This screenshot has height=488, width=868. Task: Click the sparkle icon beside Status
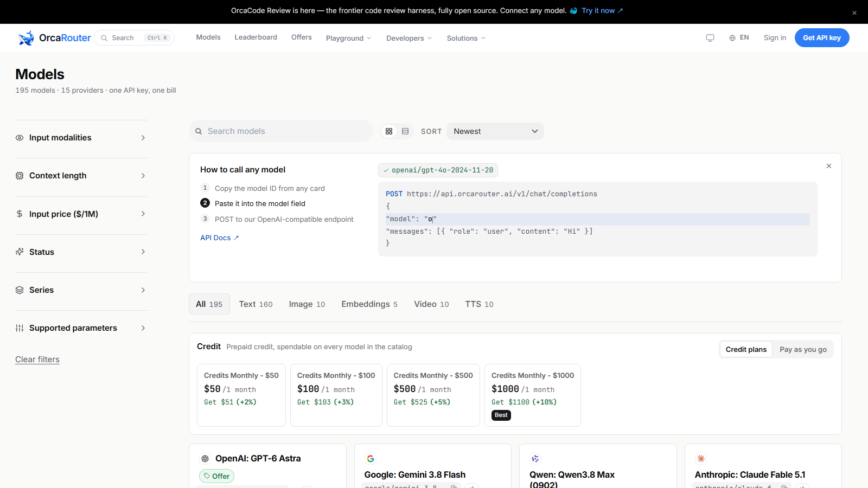coord(20,252)
